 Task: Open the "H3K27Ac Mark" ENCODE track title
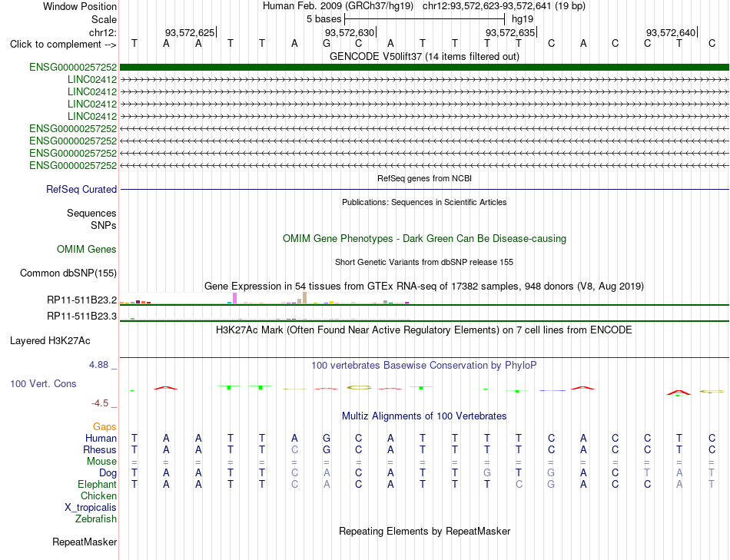[x=424, y=330]
